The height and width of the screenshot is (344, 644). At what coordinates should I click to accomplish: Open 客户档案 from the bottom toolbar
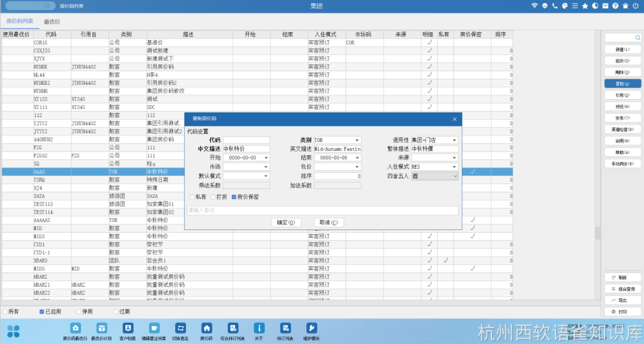point(128,329)
